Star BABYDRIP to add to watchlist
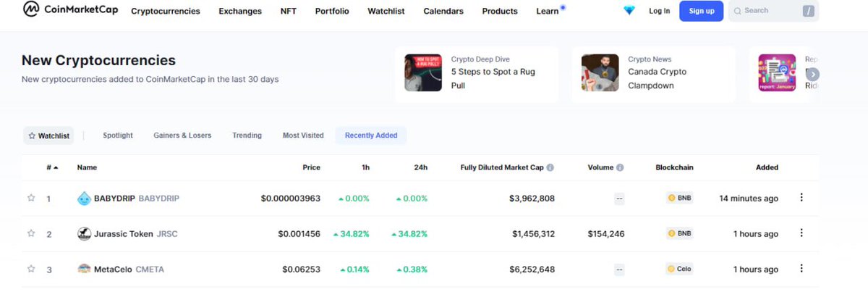Screen dimensions: 868x292 pos(31,198)
